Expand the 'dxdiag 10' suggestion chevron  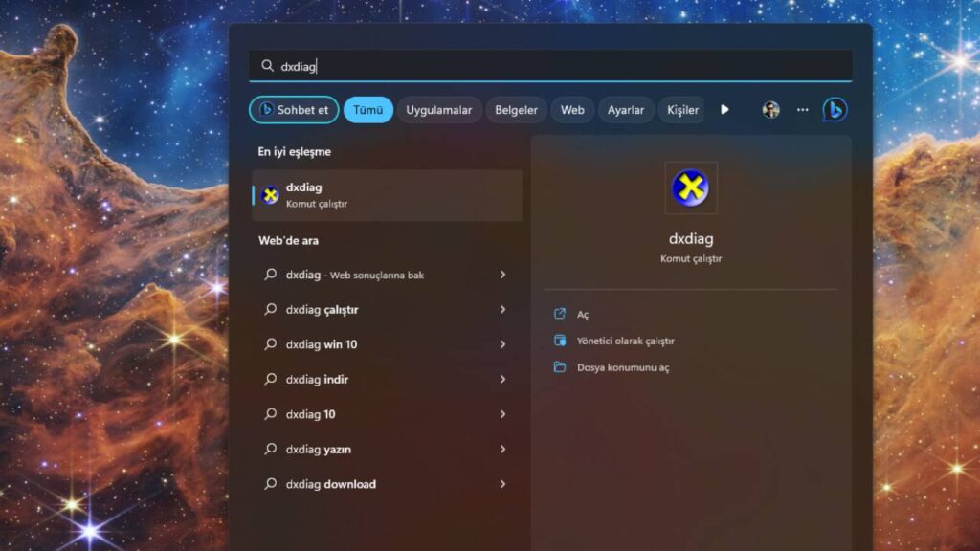coord(502,414)
